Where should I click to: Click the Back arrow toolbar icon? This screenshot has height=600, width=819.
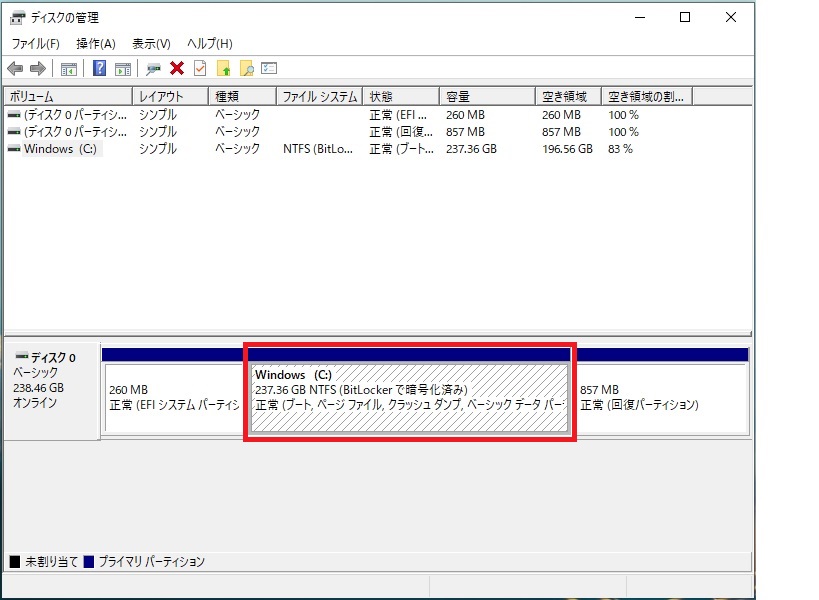click(x=15, y=69)
